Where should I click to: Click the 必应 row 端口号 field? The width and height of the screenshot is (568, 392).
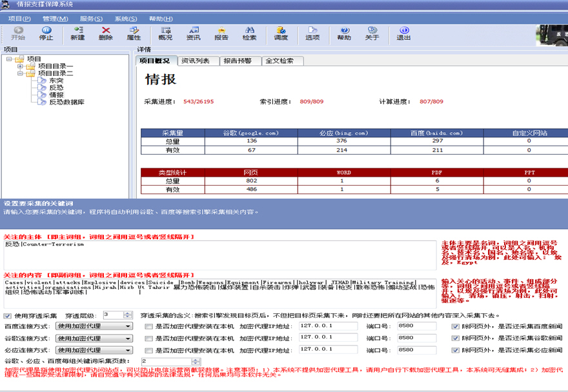(416, 350)
